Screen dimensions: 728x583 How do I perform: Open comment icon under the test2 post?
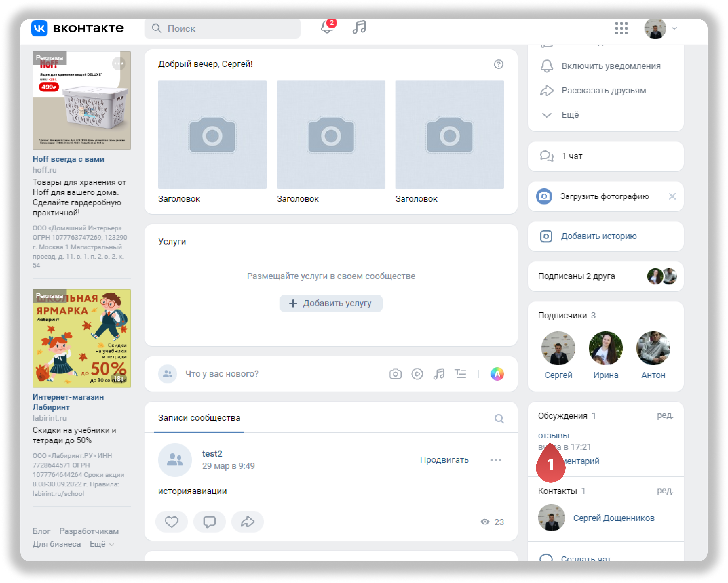click(209, 522)
